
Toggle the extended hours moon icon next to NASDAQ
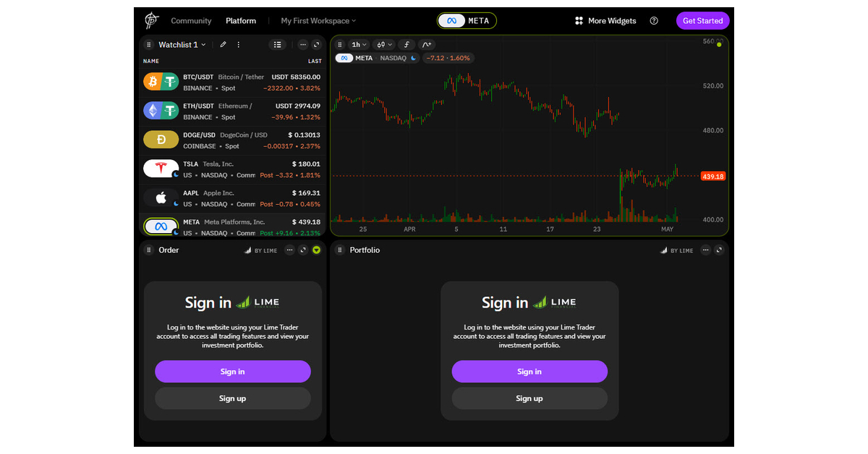413,58
